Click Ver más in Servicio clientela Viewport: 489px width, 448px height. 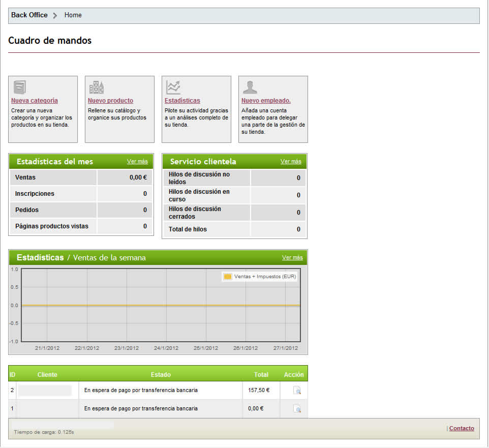(x=291, y=161)
